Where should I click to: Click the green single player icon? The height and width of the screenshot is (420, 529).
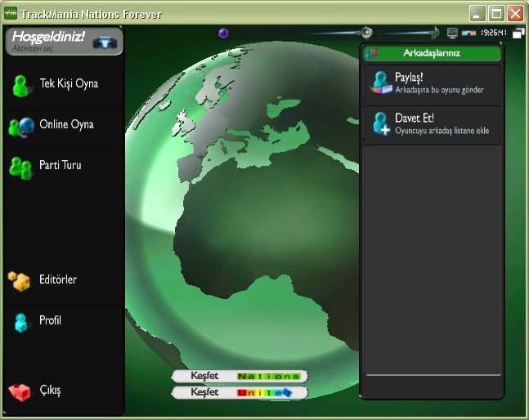(x=21, y=87)
